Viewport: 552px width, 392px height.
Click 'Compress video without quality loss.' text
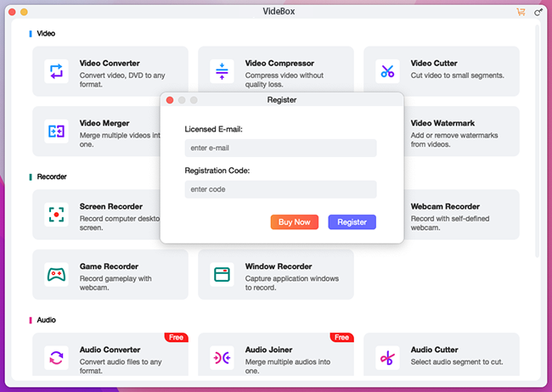pyautogui.click(x=284, y=80)
